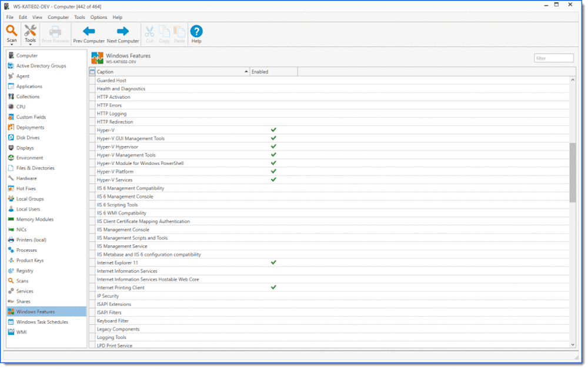Select the Printers (local) icon in sidebar
This screenshot has width=588, height=369.
[11, 240]
